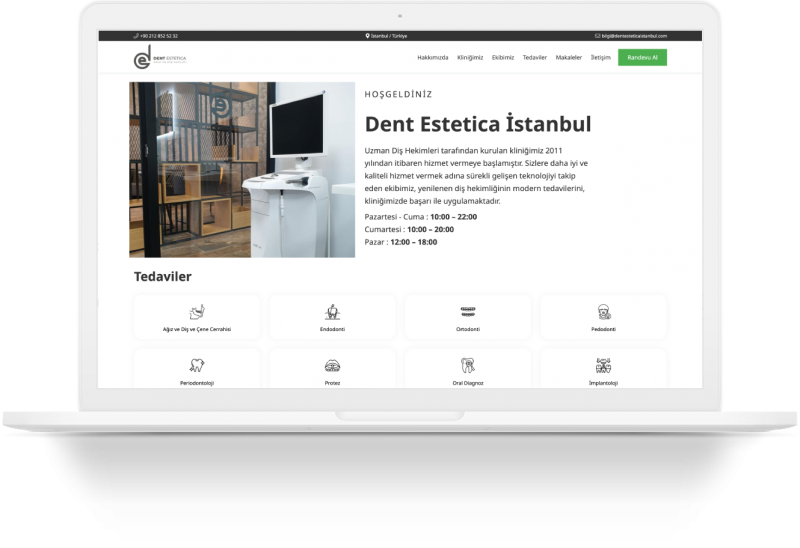Open the Kliniğimiz menu item
The width and height of the screenshot is (800, 548).
[x=470, y=58]
